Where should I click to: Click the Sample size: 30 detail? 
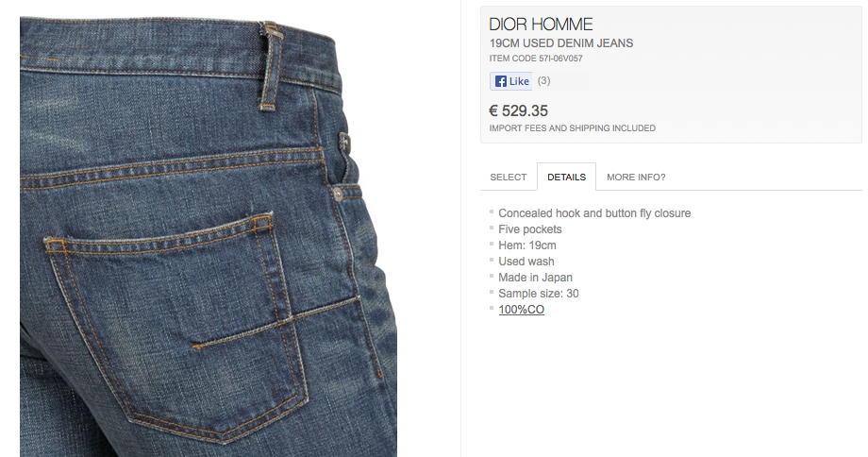coord(538,294)
